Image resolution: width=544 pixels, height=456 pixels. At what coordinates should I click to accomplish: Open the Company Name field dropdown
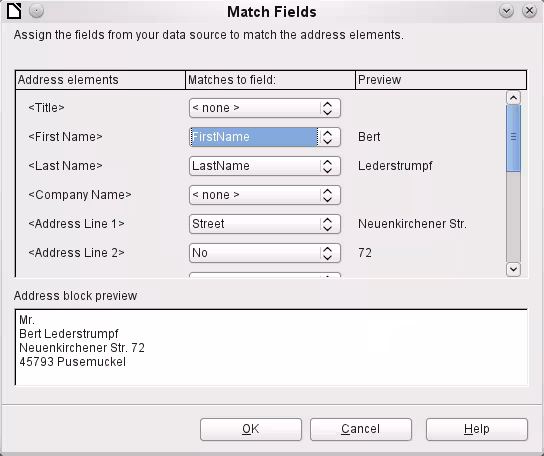pos(265,195)
